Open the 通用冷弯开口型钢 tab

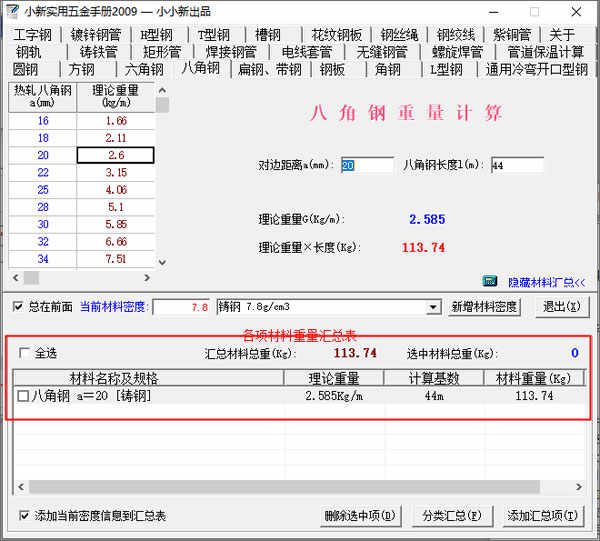point(536,70)
